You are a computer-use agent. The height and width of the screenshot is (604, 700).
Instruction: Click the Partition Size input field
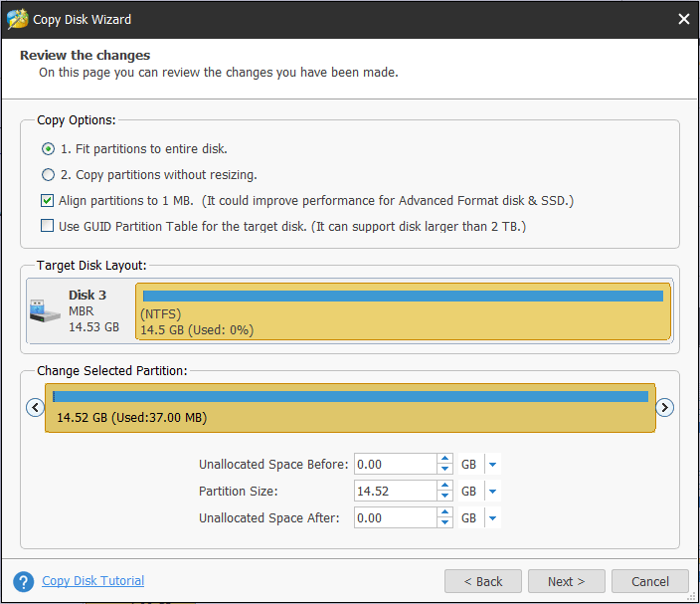coord(396,492)
